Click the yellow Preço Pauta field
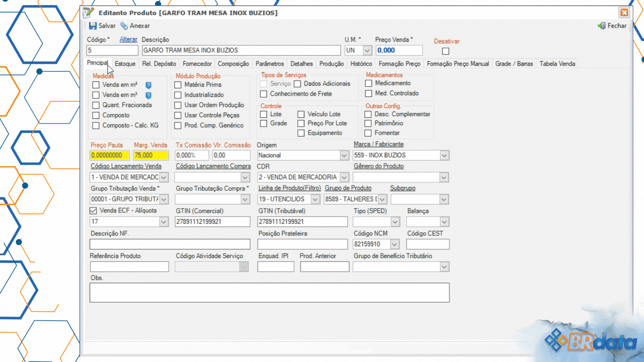Viewport: 644px width, 362px height. pos(109,155)
